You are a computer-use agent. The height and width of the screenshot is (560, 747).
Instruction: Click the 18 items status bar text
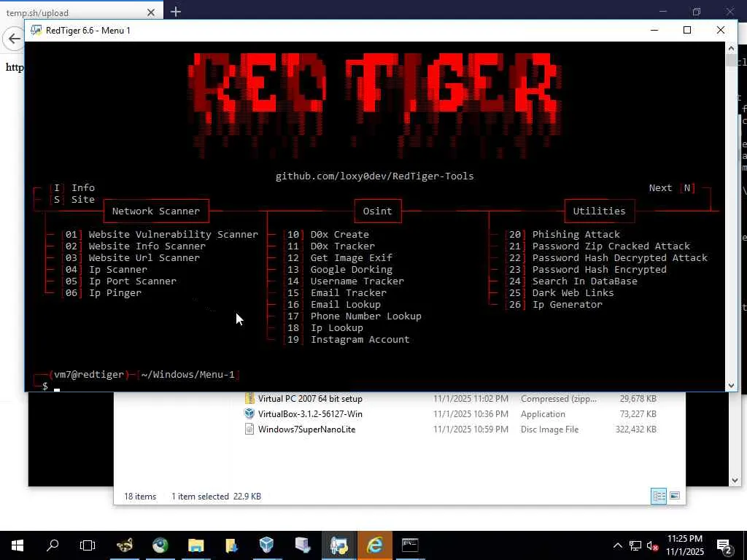click(x=140, y=496)
